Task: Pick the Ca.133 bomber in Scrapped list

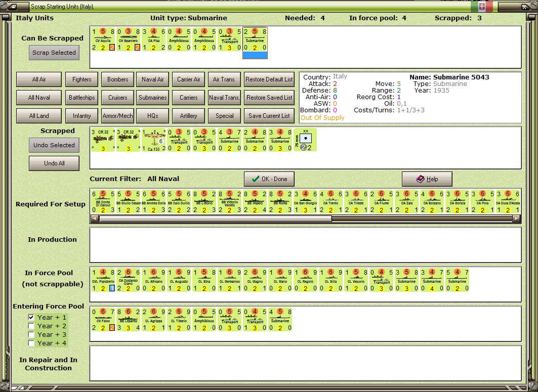Action: click(x=154, y=140)
